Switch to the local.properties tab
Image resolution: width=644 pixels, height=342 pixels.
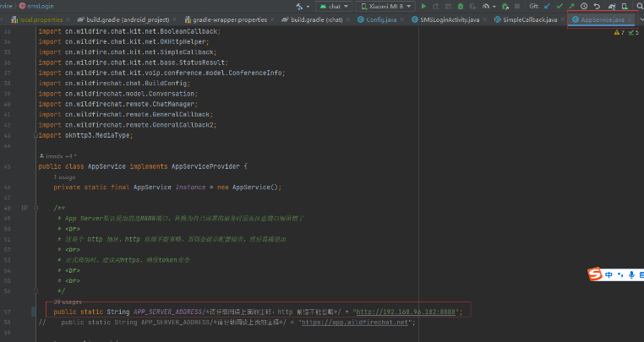click(41, 19)
